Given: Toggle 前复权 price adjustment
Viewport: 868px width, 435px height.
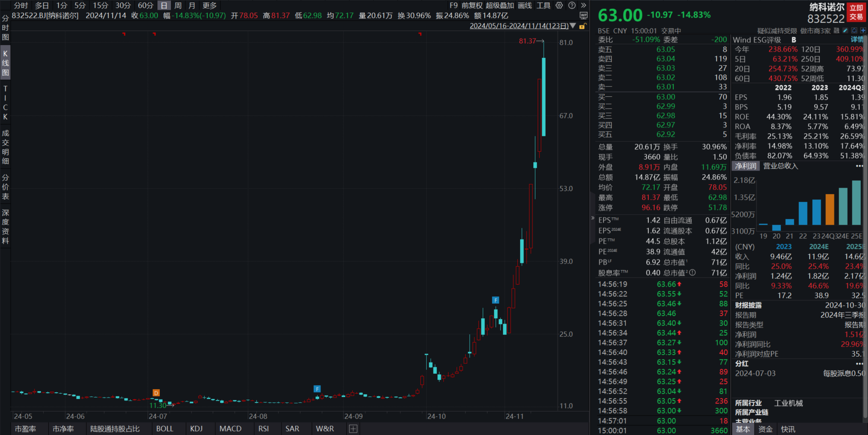Looking at the screenshot, I should (x=472, y=5).
